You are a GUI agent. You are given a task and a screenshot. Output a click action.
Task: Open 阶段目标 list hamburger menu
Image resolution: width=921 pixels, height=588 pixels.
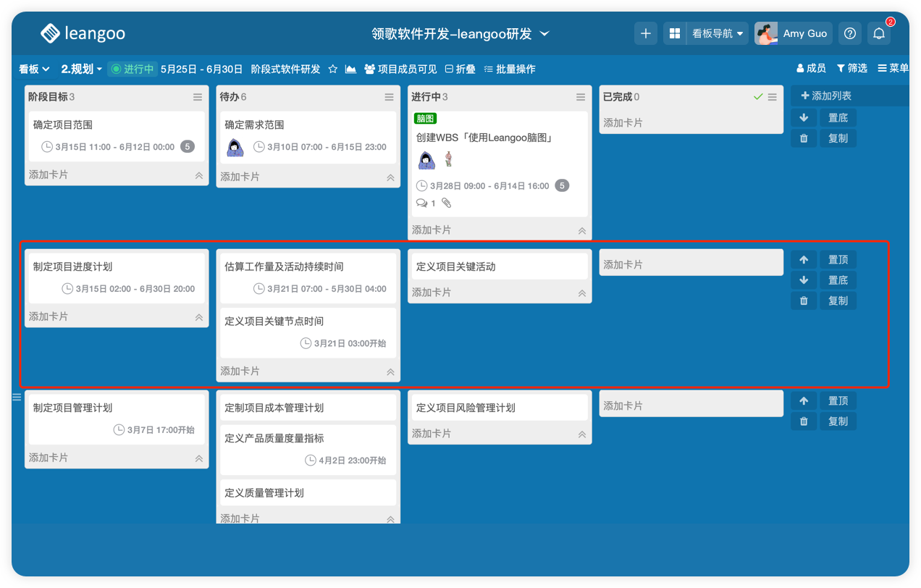coord(198,97)
